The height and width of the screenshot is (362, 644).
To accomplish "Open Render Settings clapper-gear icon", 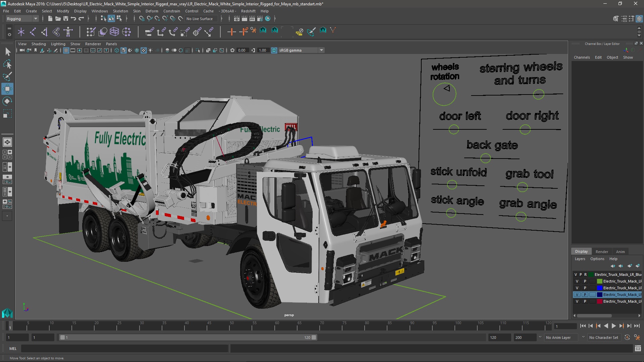I will pos(260,19).
